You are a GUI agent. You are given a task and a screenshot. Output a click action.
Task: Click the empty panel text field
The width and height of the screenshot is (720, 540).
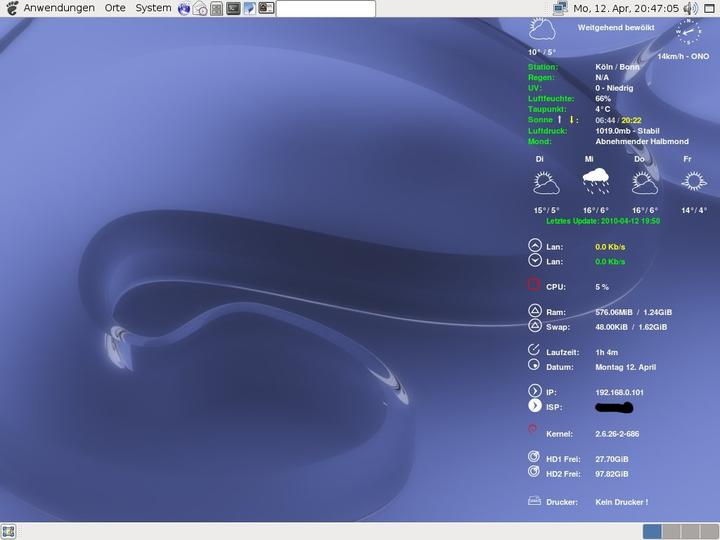coord(326,8)
